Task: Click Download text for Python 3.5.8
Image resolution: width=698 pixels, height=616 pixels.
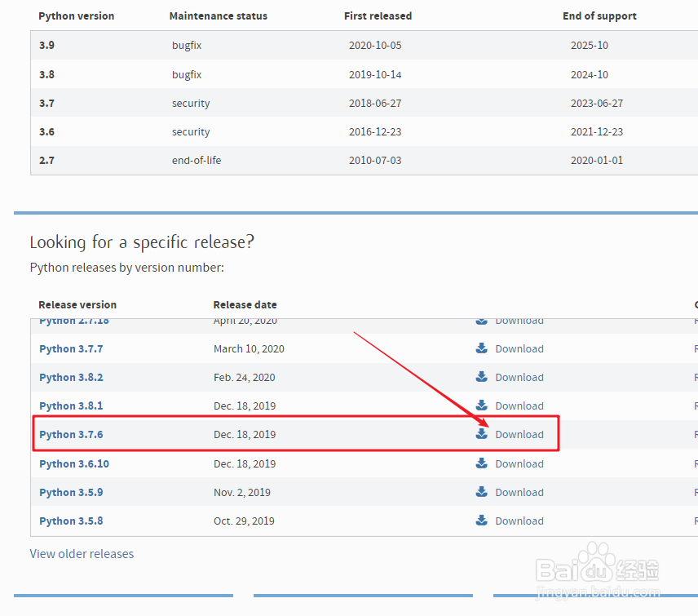Action: (x=519, y=521)
